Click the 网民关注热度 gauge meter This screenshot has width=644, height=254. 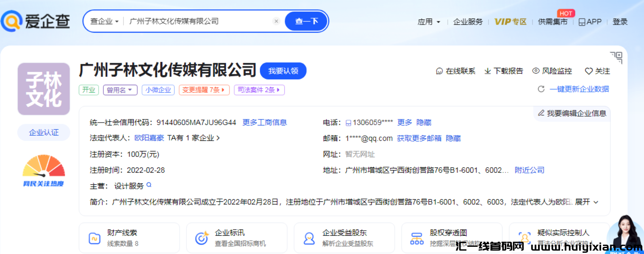coord(44,170)
